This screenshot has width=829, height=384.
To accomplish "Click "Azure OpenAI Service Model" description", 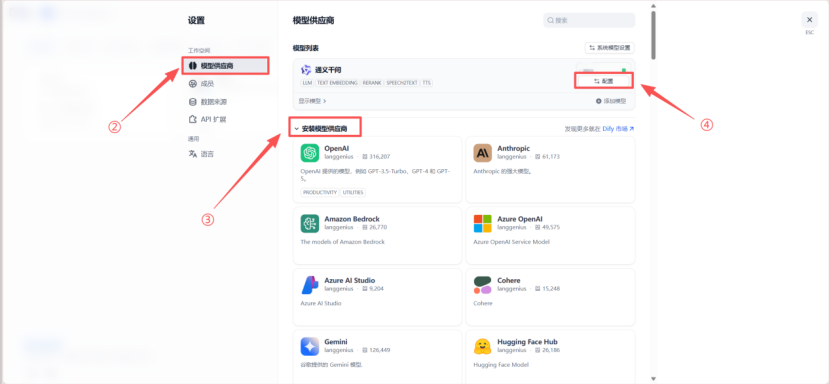I will pyautogui.click(x=511, y=242).
